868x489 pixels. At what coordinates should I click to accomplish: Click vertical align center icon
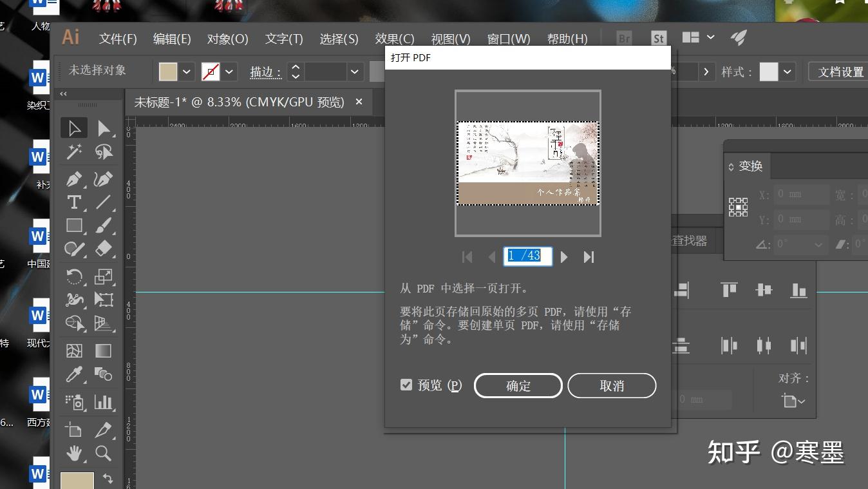coord(764,290)
